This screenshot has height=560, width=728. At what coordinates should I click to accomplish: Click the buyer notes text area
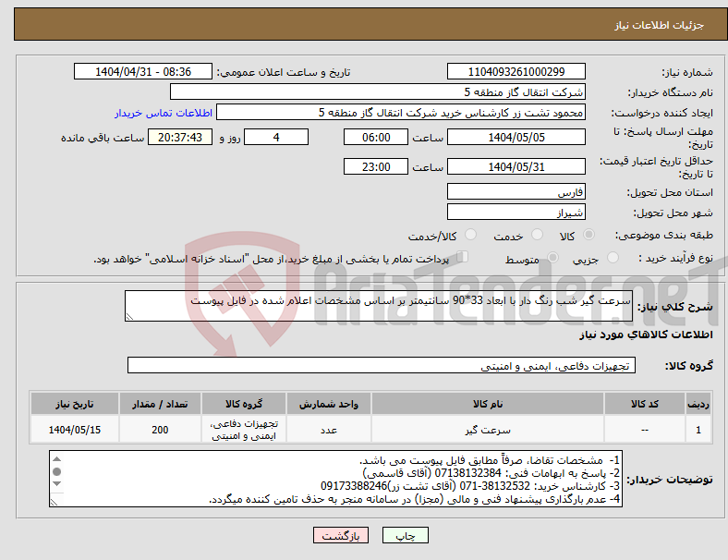(x=335, y=479)
